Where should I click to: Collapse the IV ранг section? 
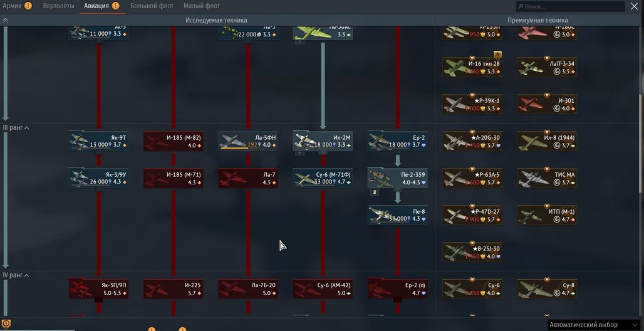(x=16, y=275)
